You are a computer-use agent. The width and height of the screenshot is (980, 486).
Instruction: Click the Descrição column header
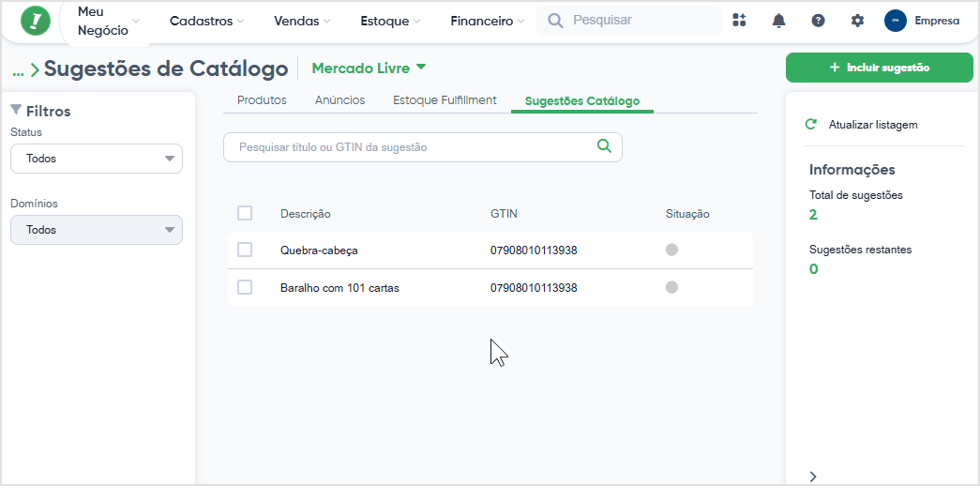coord(306,214)
